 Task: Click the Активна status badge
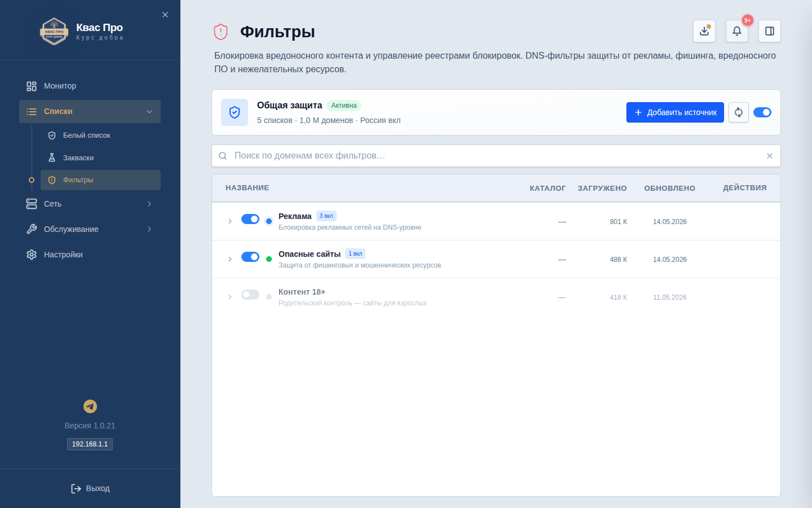(344, 106)
